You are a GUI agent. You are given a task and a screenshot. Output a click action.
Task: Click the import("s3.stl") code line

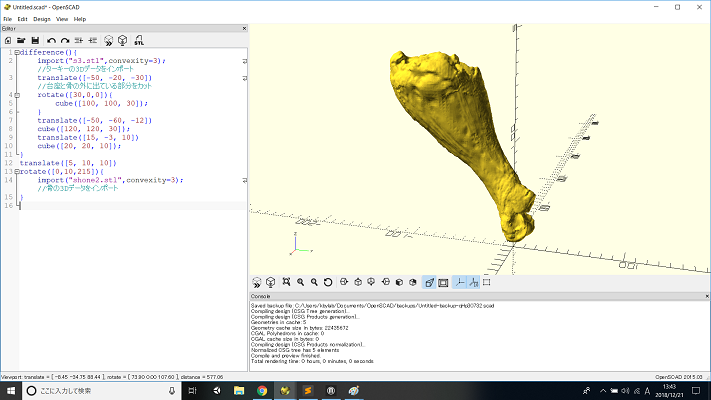click(102, 61)
